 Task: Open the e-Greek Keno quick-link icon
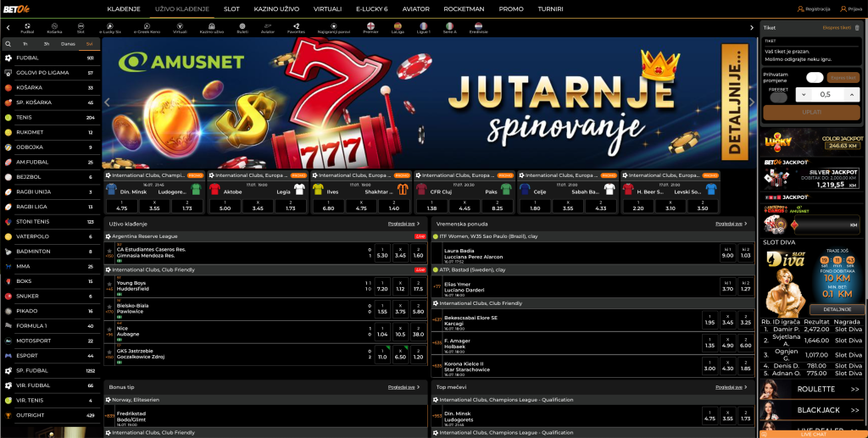[147, 25]
